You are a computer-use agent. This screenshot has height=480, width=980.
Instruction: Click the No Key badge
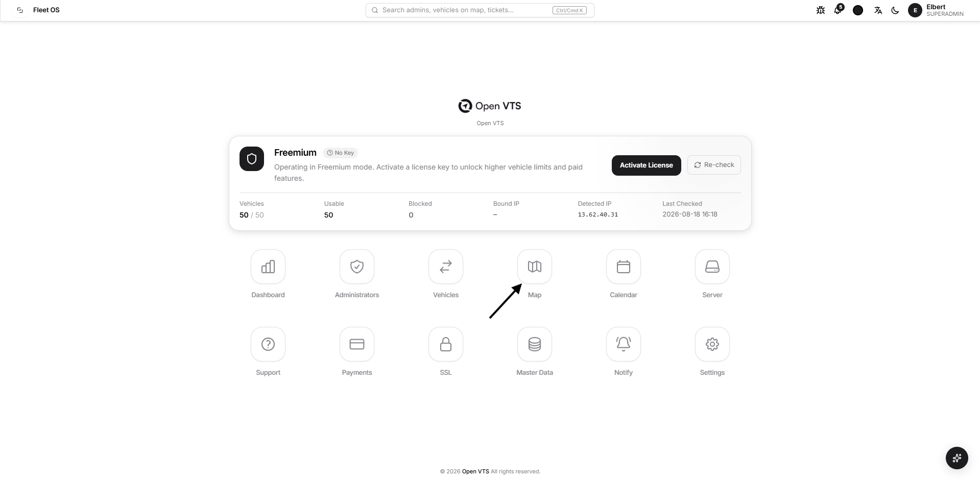coord(341,153)
